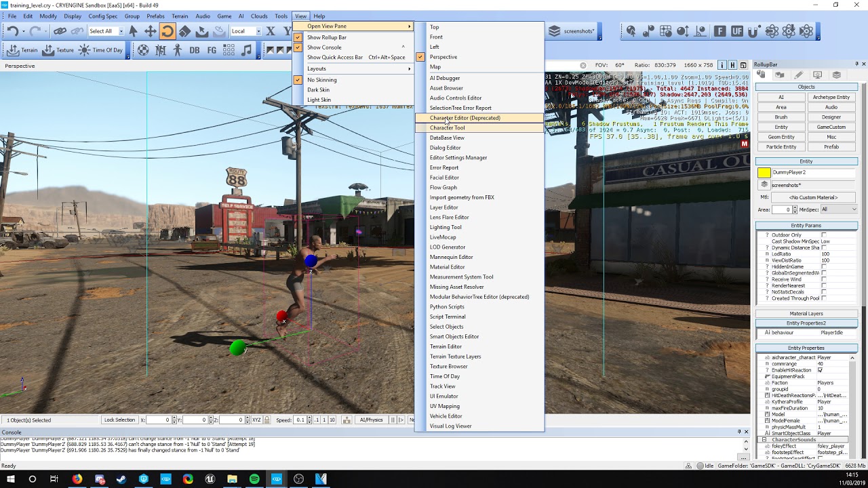This screenshot has width=868, height=488.
Task: Click the Undo arrow icon
Action: point(12,31)
